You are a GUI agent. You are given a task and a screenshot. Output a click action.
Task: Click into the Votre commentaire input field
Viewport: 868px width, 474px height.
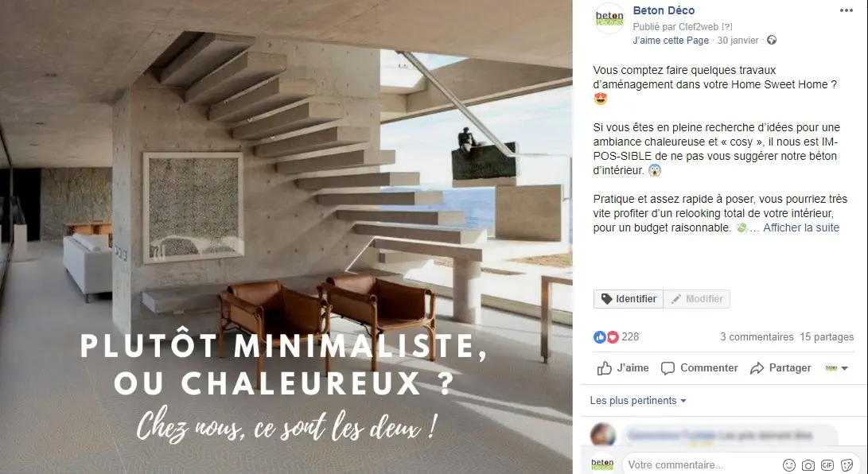[x=699, y=465]
